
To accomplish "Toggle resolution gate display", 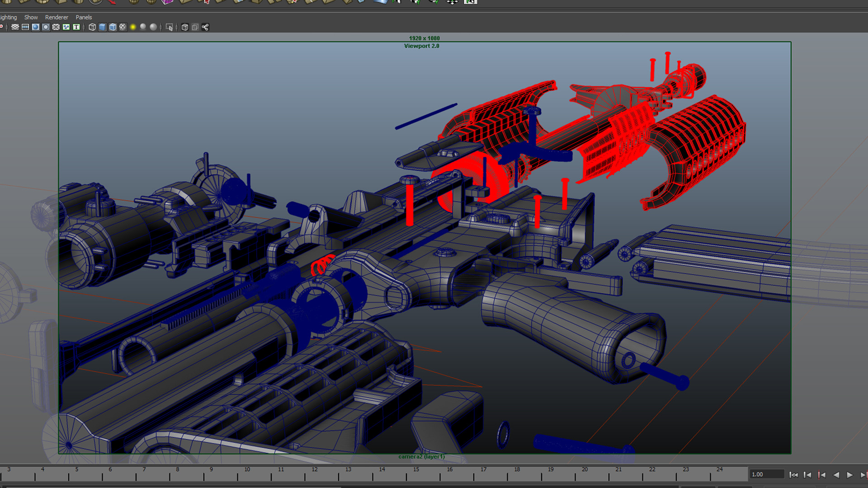I will pos(35,27).
